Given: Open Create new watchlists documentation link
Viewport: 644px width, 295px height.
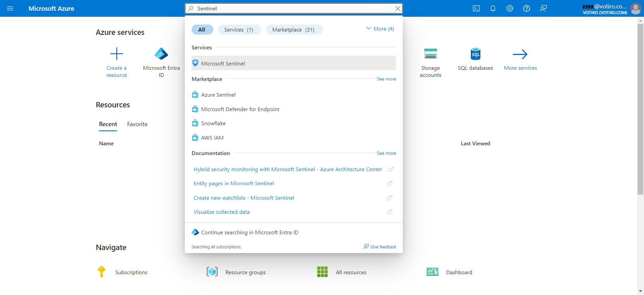Looking at the screenshot, I should tap(244, 198).
